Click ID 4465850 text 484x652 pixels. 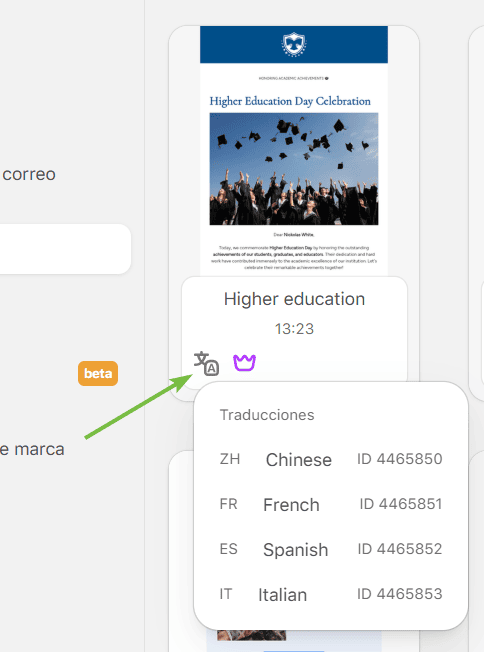[x=400, y=459]
